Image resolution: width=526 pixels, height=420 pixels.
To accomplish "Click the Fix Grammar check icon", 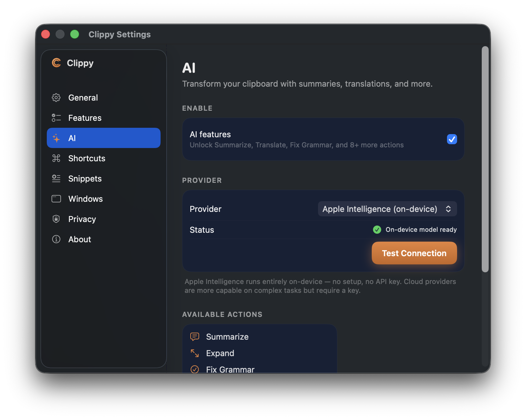I will tap(195, 369).
